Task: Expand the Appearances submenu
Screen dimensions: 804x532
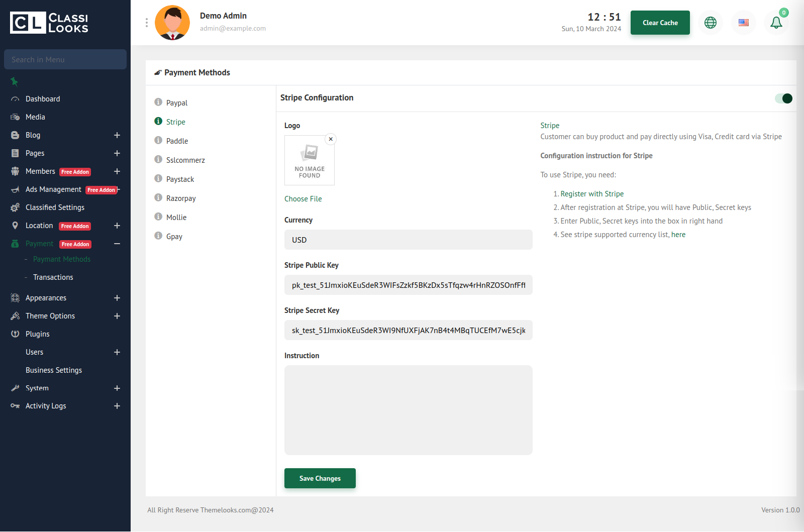Action: [117, 298]
